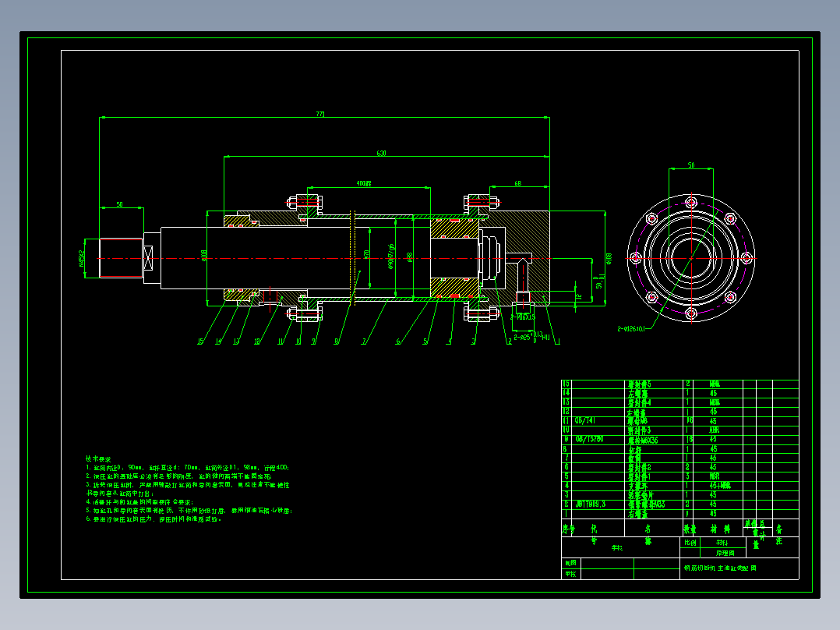Image resolution: width=840 pixels, height=630 pixels.
Task: Select leader number 6 below section view
Action: tap(397, 342)
